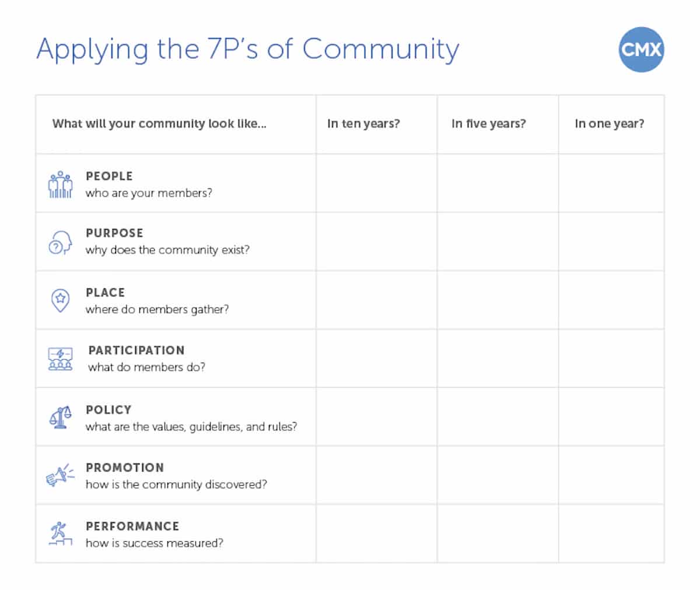Image resolution: width=700 pixels, height=590 pixels.
Task: Select the 'In five years?' column header
Action: pos(488,124)
